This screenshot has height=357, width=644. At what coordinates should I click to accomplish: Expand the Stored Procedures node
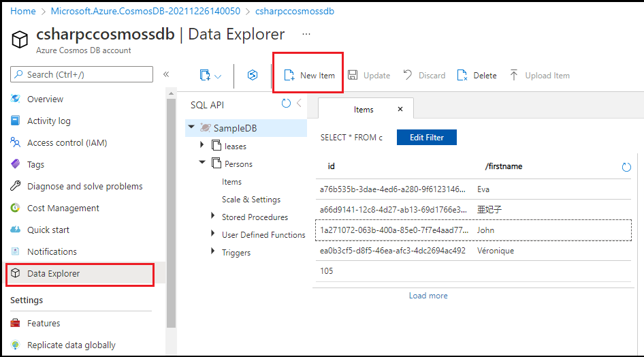coord(213,217)
